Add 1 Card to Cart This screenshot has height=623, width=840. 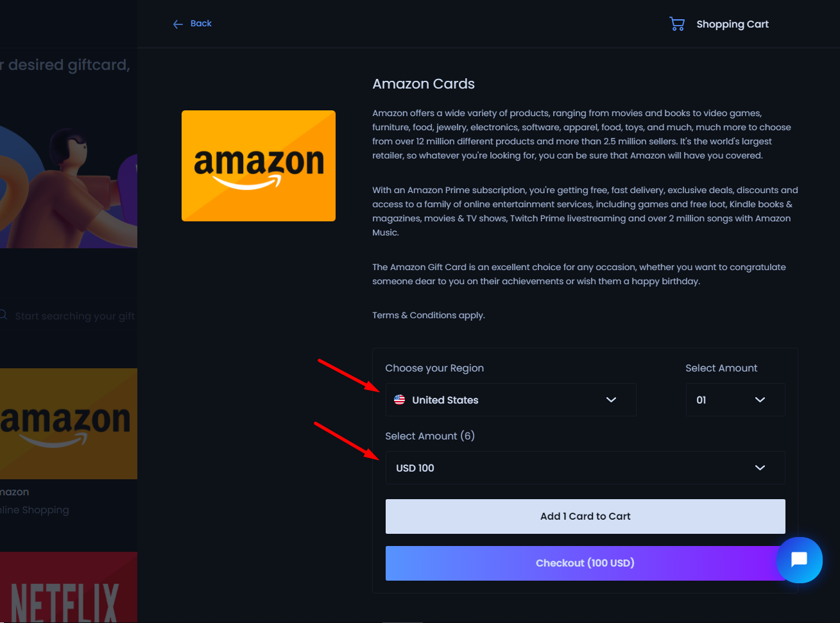pos(585,516)
